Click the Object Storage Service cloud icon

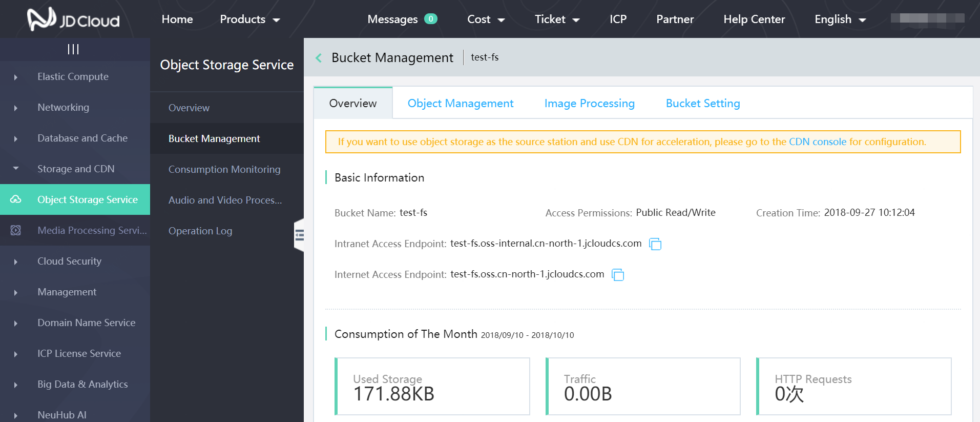[x=16, y=199]
